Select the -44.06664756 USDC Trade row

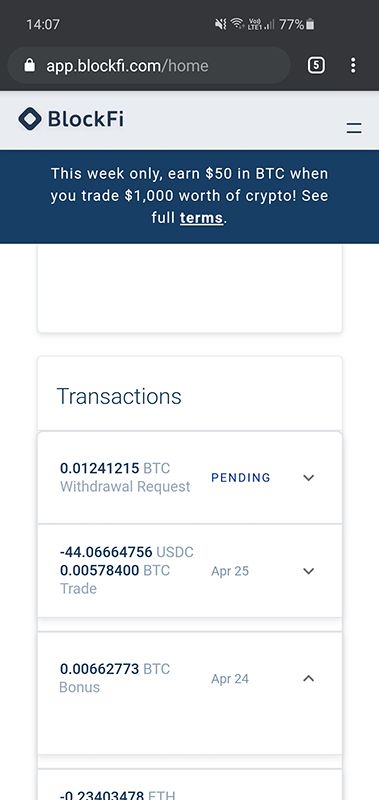tap(190, 571)
